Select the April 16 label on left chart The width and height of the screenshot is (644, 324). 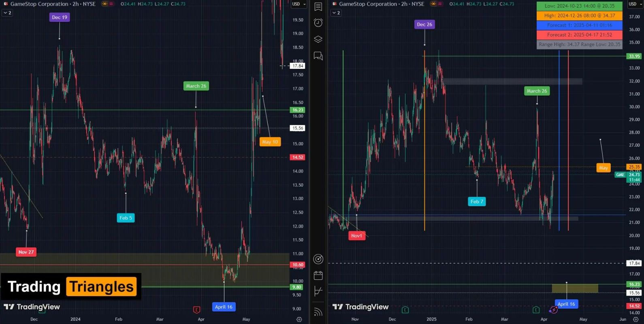pos(224,307)
